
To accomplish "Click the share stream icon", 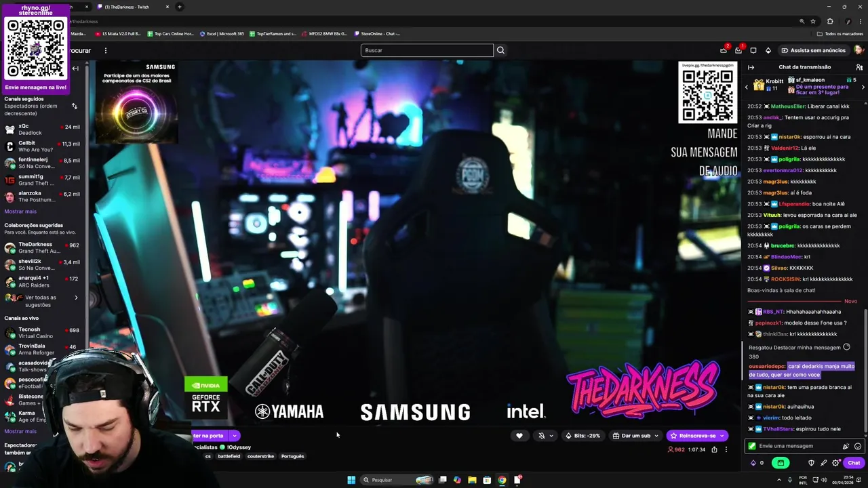I will coord(714,449).
